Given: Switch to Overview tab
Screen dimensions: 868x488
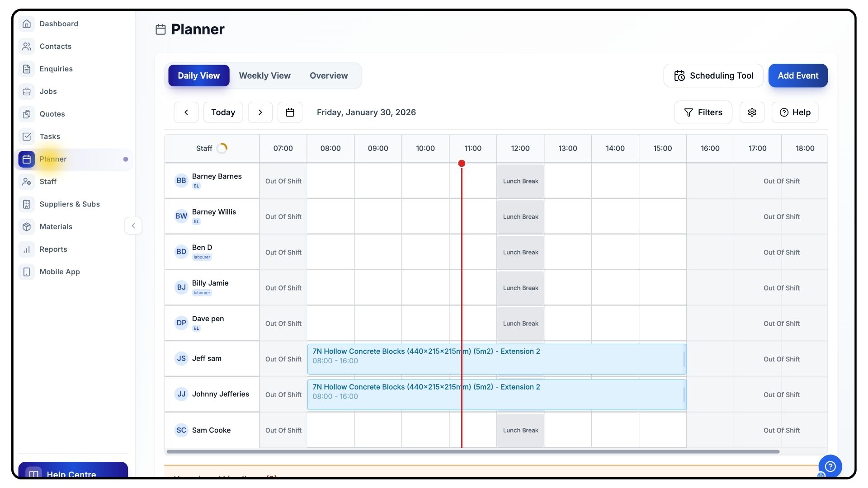Looking at the screenshot, I should [x=328, y=75].
